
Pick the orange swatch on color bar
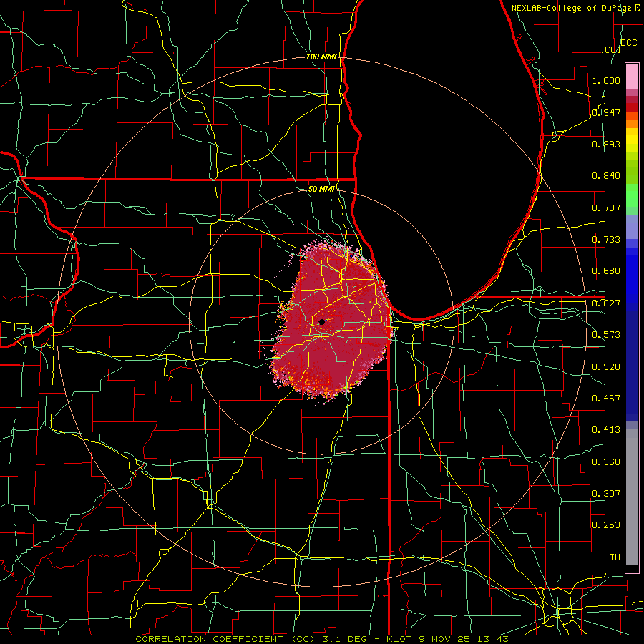coord(632,124)
